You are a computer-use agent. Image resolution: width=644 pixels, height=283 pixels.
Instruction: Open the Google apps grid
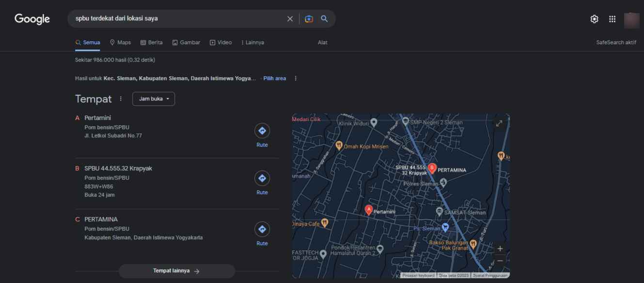(613, 19)
